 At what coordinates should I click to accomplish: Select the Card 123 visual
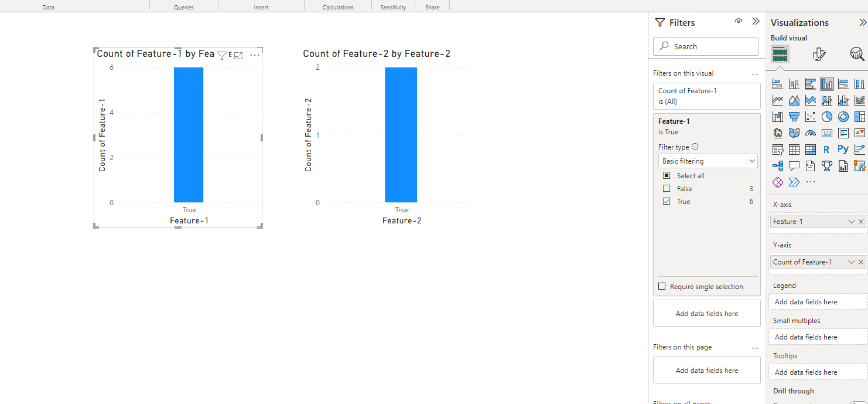[x=827, y=133]
